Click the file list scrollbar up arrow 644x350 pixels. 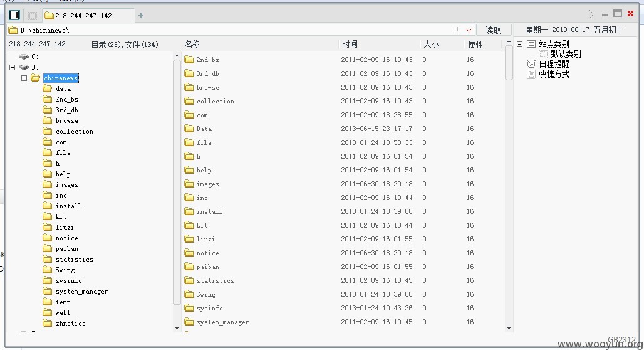[509, 41]
